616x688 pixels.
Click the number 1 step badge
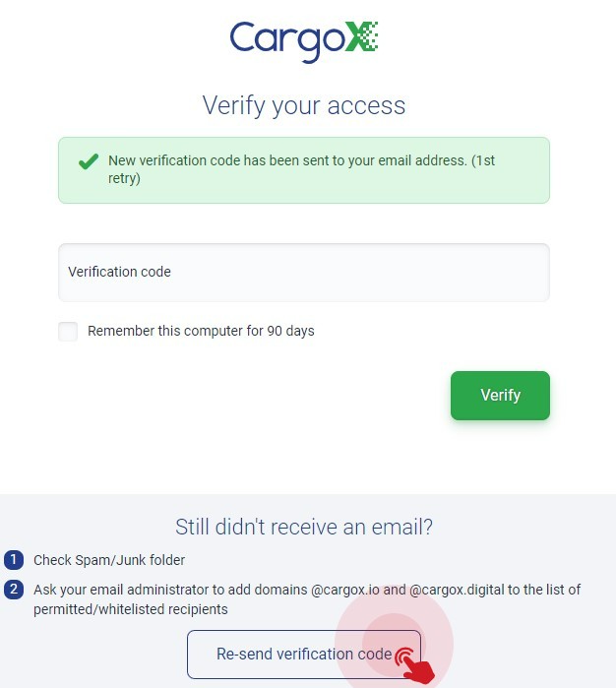(14, 560)
